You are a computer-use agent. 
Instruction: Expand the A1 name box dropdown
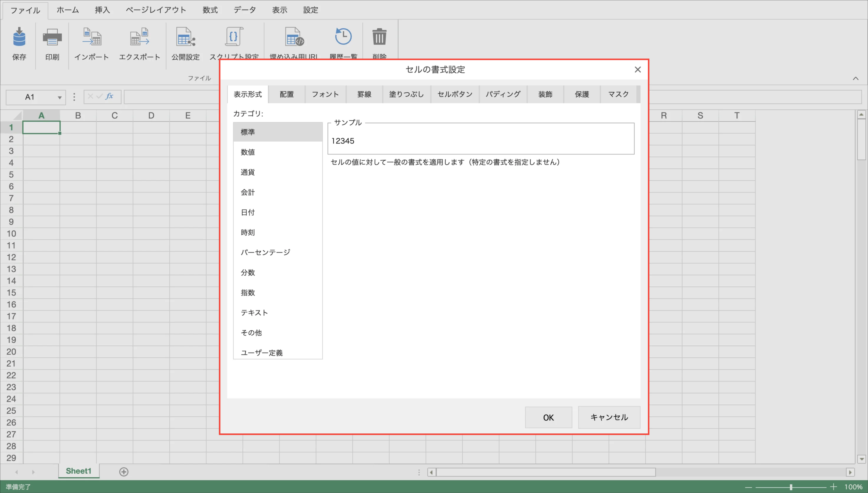click(x=60, y=97)
